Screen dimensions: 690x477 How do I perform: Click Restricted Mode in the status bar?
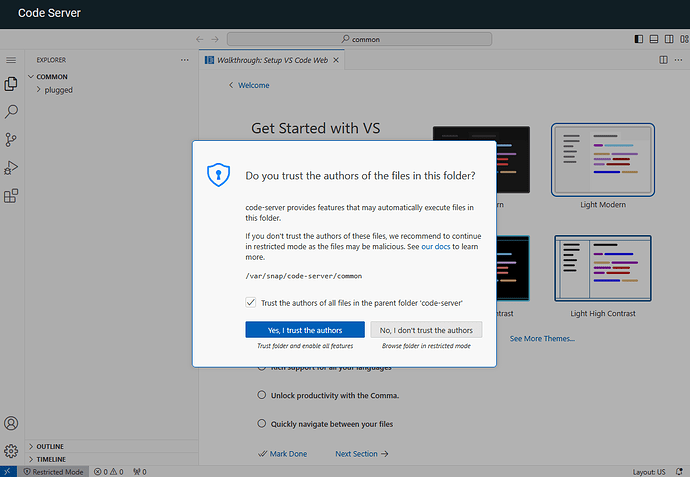(x=54, y=471)
